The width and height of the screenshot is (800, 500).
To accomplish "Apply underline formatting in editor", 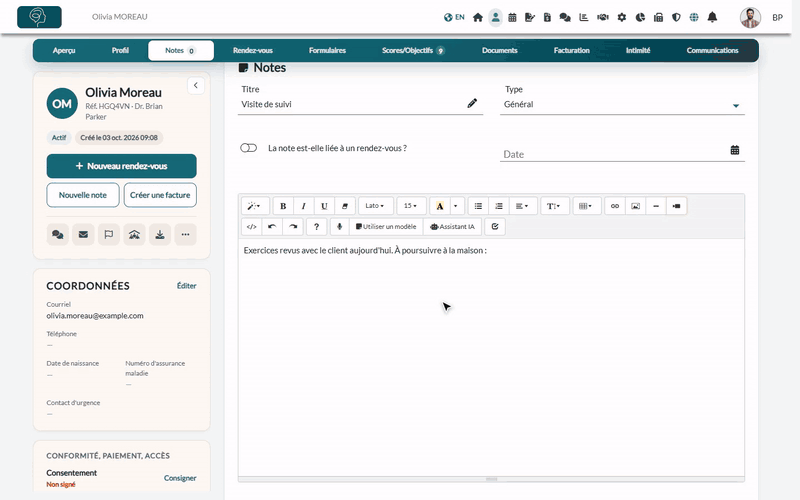I will (324, 206).
